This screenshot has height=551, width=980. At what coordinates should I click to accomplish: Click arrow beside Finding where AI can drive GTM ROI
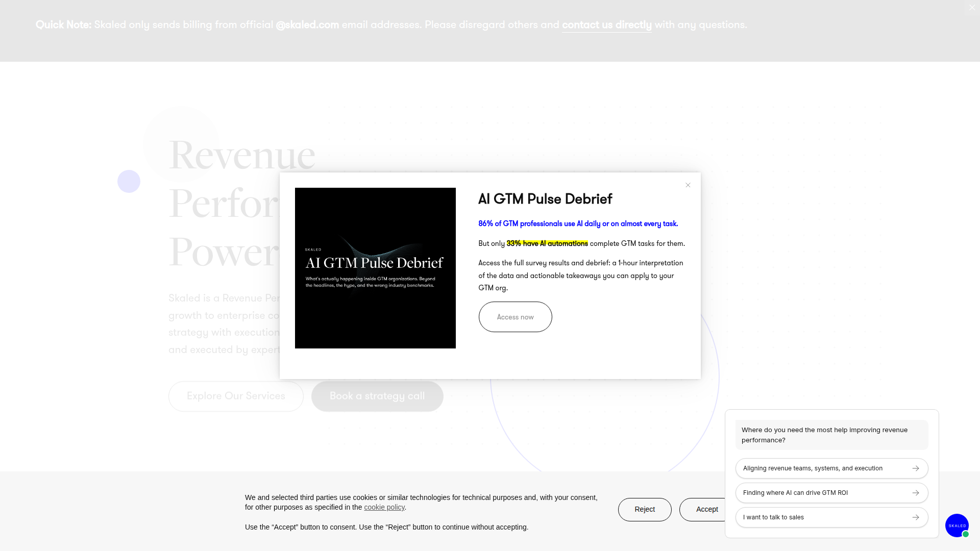[916, 493]
